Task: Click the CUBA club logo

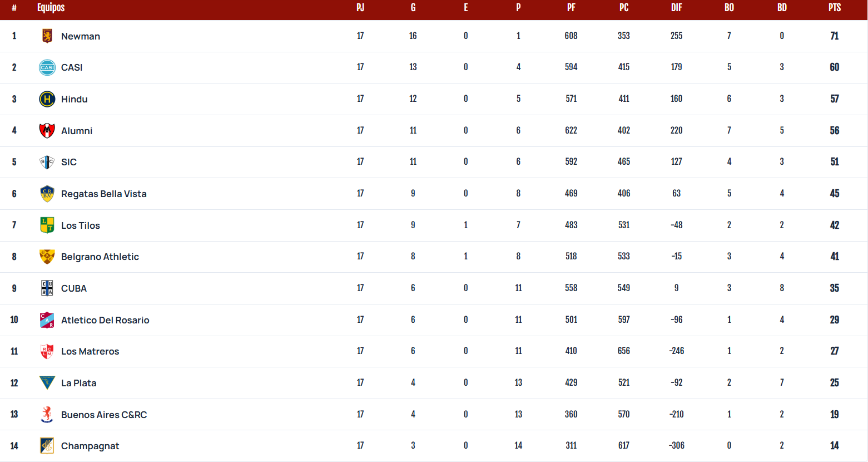Action: pyautogui.click(x=47, y=288)
